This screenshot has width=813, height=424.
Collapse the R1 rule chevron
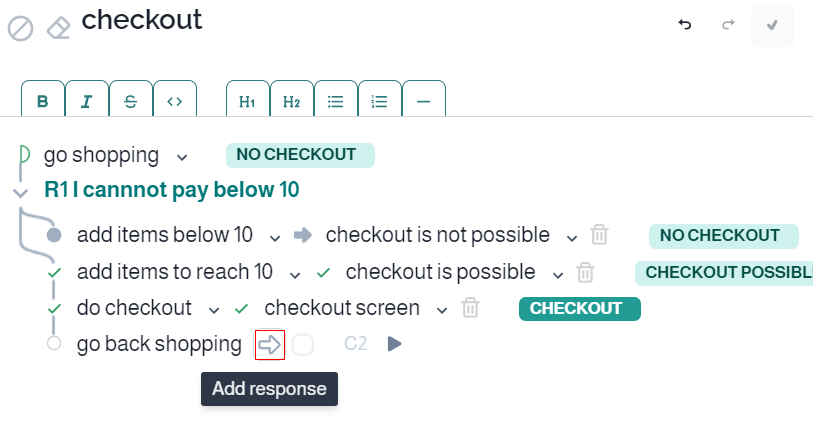click(x=20, y=193)
